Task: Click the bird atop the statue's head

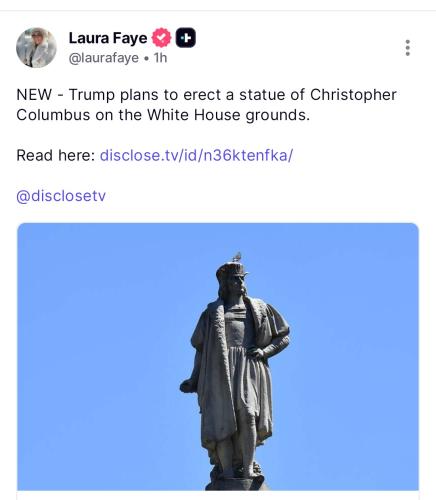Action: (237, 257)
